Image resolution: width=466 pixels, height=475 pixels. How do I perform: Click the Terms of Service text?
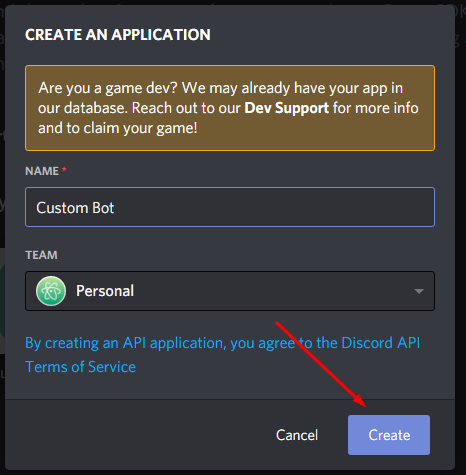click(81, 367)
